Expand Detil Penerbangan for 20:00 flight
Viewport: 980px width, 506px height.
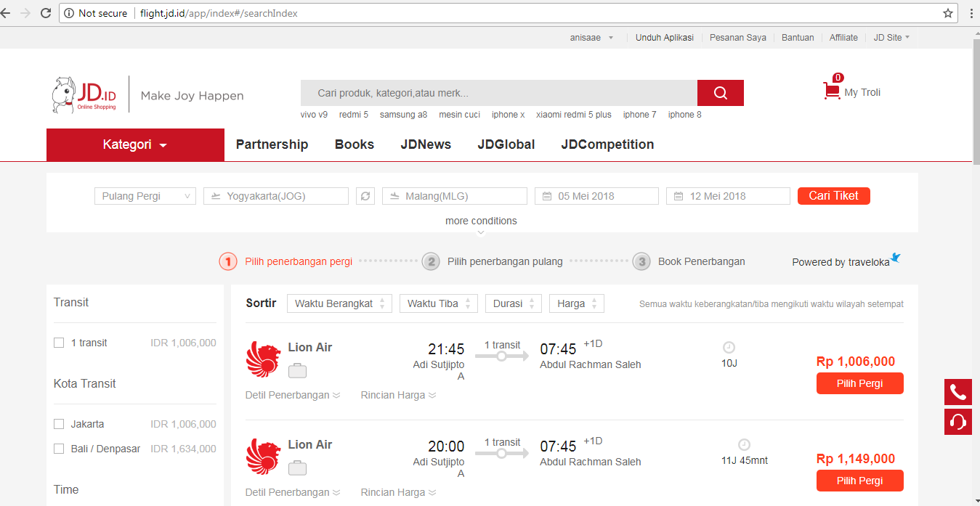pos(293,492)
